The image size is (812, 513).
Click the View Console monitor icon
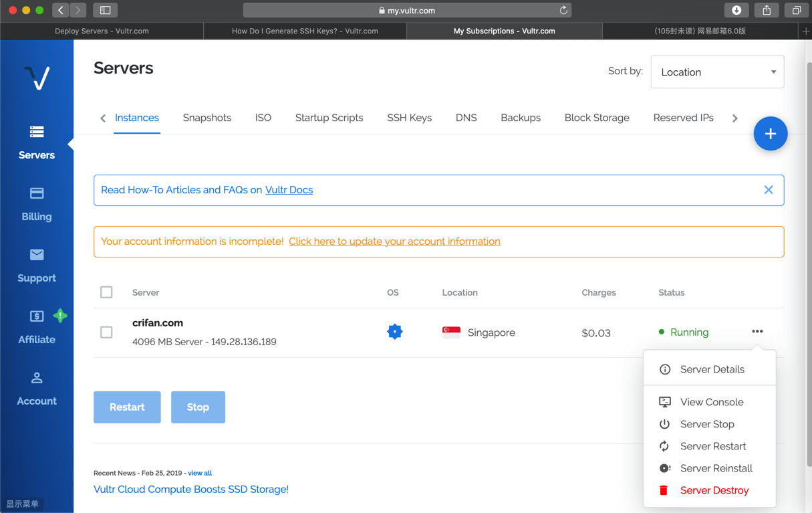click(x=665, y=402)
